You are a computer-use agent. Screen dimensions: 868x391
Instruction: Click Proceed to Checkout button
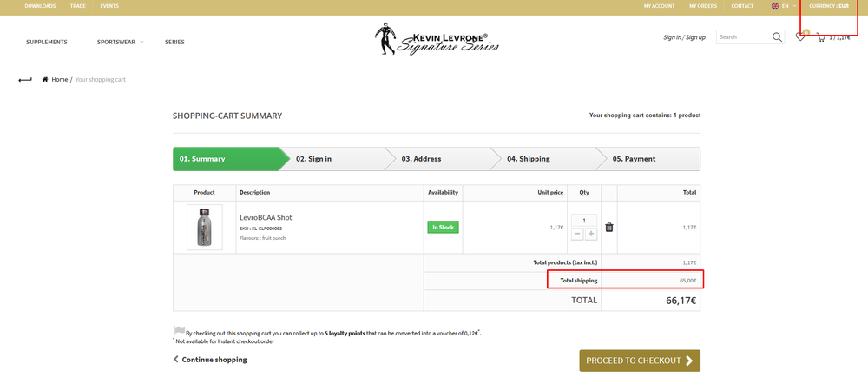click(640, 361)
